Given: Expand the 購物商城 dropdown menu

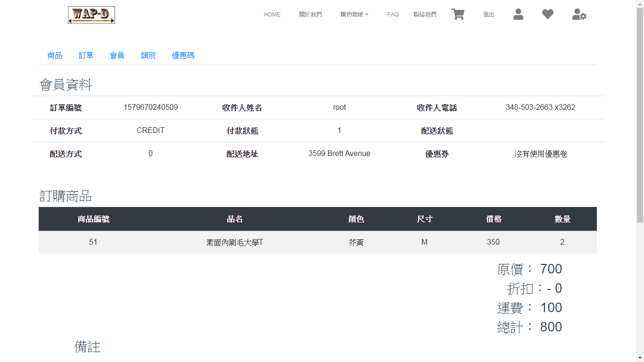Looking at the screenshot, I should 354,15.
